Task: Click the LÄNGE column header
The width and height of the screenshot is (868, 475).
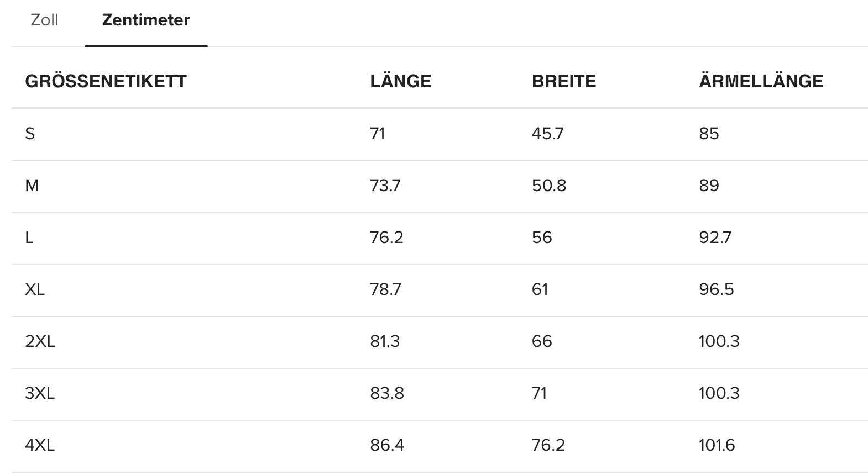Action: coord(400,81)
